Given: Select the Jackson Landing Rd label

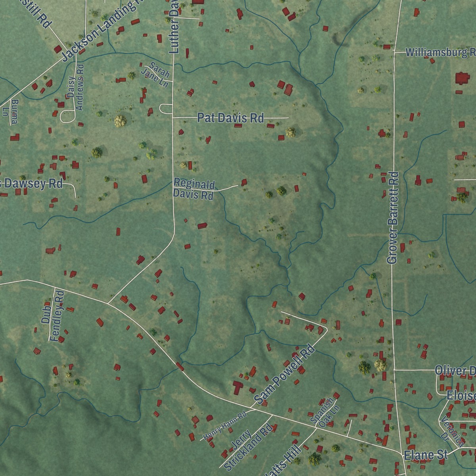Looking at the screenshot, I should pyautogui.click(x=103, y=30).
